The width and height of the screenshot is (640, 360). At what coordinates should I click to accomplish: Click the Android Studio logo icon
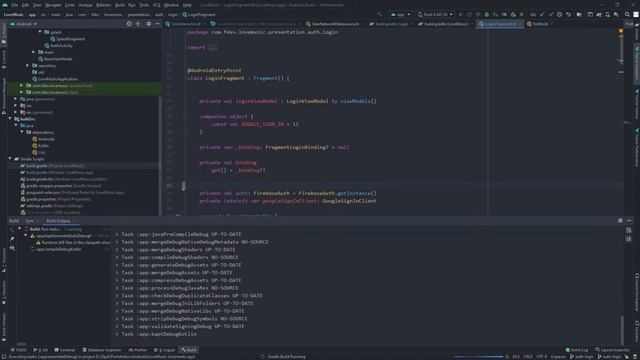(x=5, y=5)
